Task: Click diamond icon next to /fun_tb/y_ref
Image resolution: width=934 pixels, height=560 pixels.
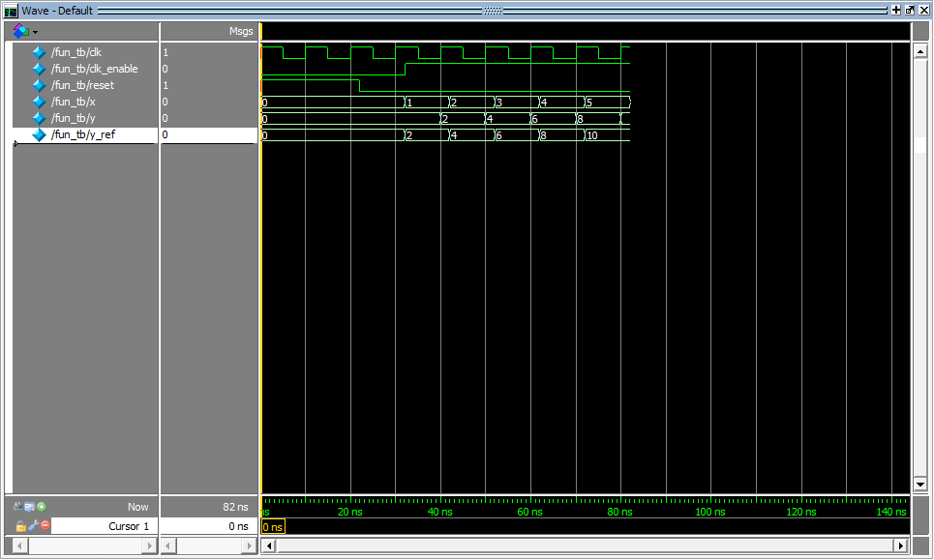Action: (x=40, y=134)
